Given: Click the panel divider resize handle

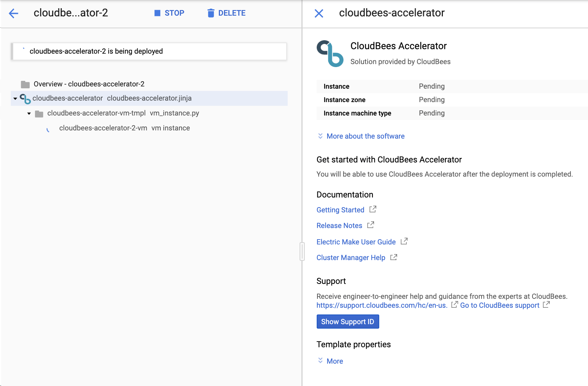Looking at the screenshot, I should (302, 251).
